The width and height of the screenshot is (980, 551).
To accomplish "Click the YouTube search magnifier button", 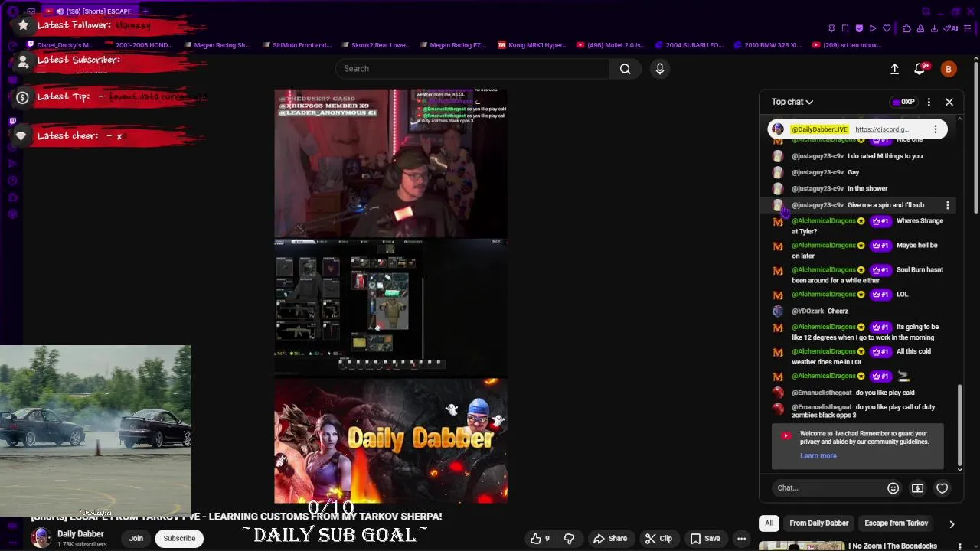I will pos(626,69).
